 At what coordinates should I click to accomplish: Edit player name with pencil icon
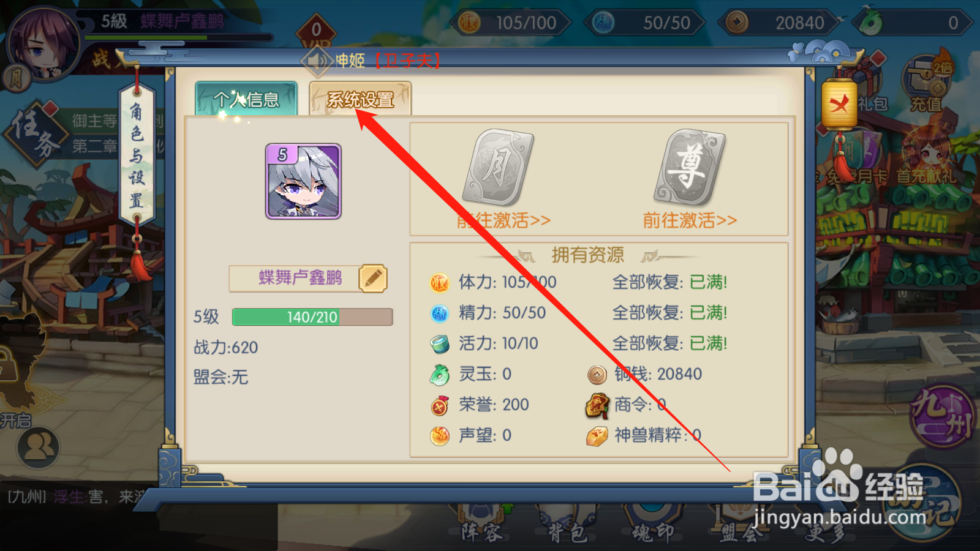(373, 279)
